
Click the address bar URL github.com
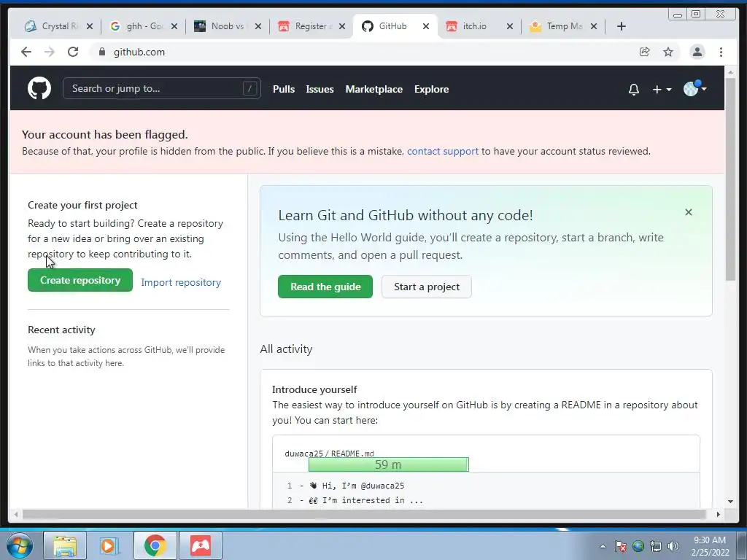click(x=139, y=52)
